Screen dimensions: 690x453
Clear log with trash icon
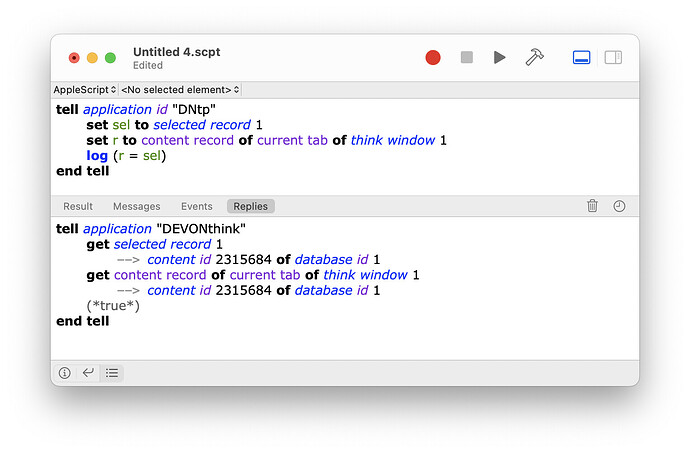click(592, 206)
